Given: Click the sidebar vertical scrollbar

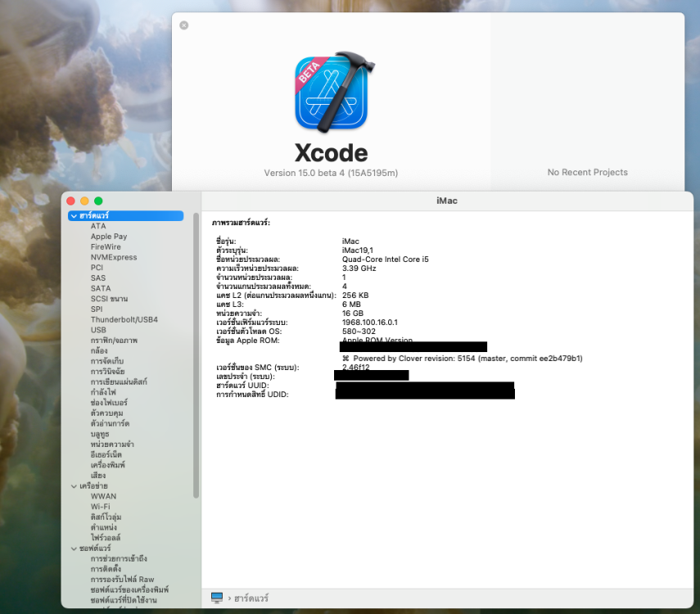Looking at the screenshot, I should pos(196,355).
